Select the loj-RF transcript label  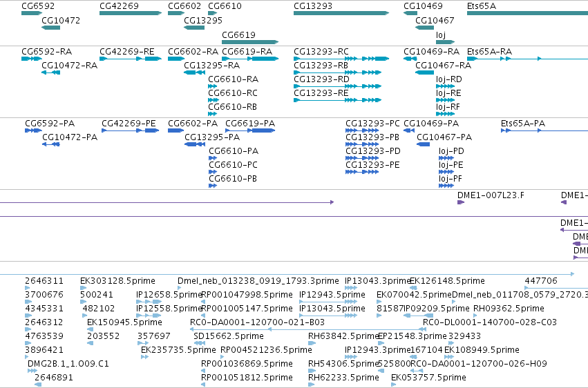(448, 107)
